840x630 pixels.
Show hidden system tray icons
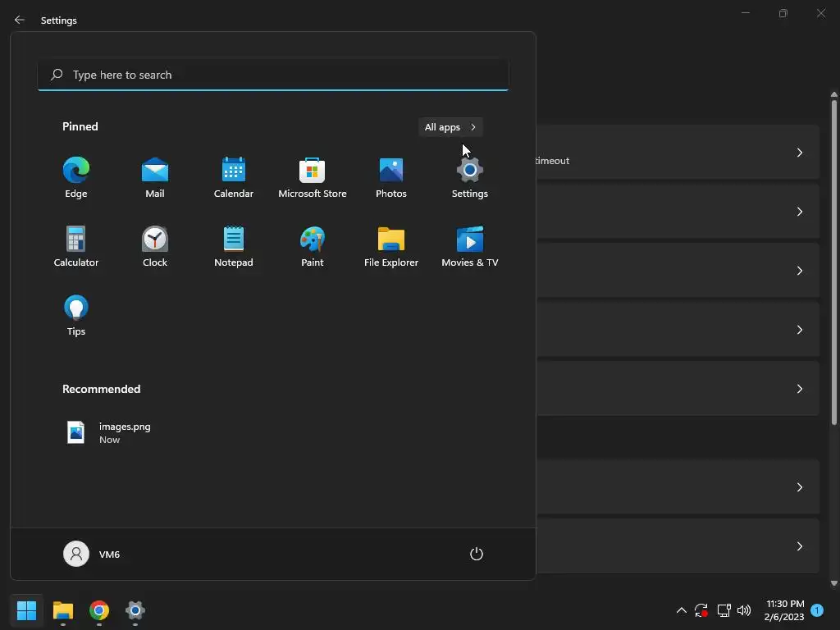coord(682,610)
